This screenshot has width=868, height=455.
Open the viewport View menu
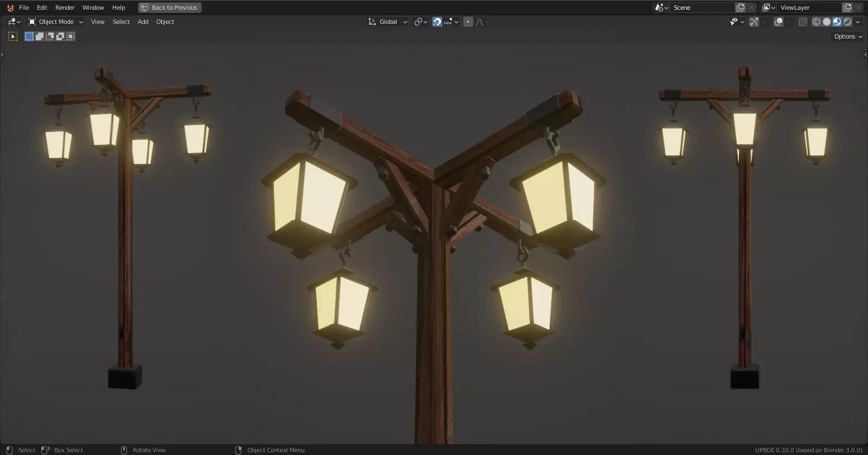pyautogui.click(x=98, y=22)
